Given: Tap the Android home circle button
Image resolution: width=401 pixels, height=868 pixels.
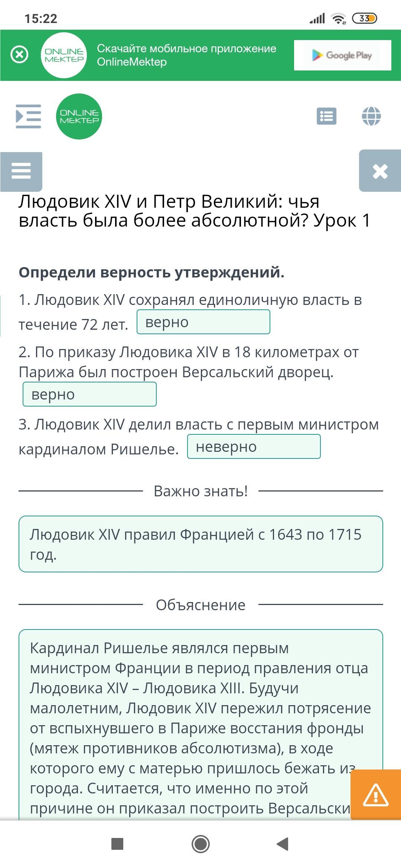Looking at the screenshot, I should 200,844.
